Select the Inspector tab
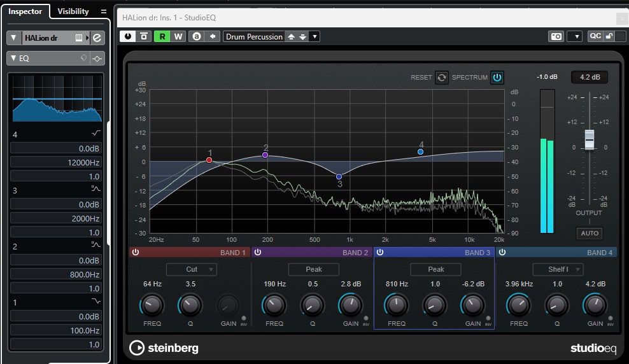This screenshot has width=629, height=364. click(25, 11)
